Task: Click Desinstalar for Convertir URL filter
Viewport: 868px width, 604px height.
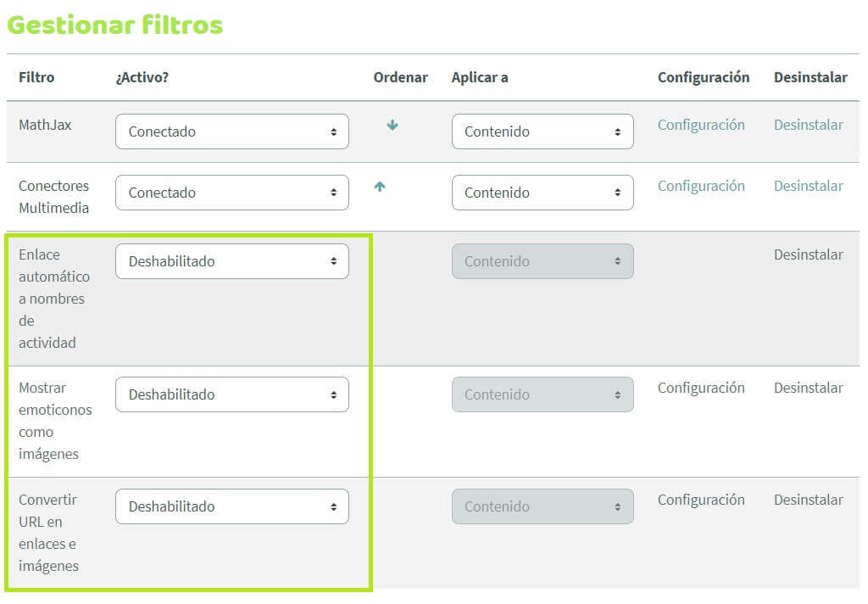Action: 808,500
